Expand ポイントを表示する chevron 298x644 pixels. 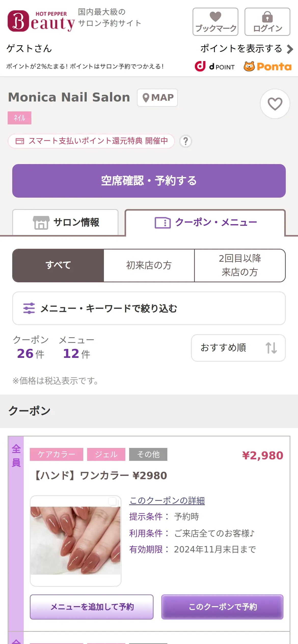click(x=290, y=49)
